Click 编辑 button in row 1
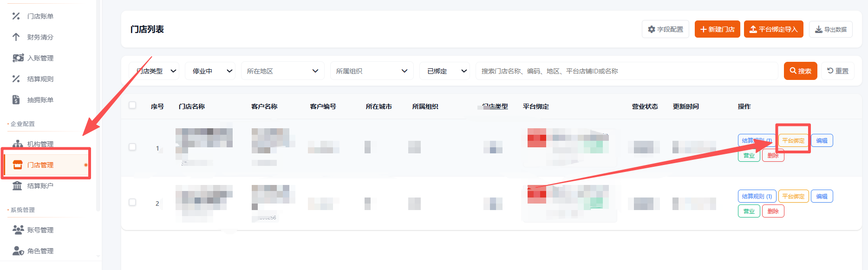868x270 pixels. (822, 140)
